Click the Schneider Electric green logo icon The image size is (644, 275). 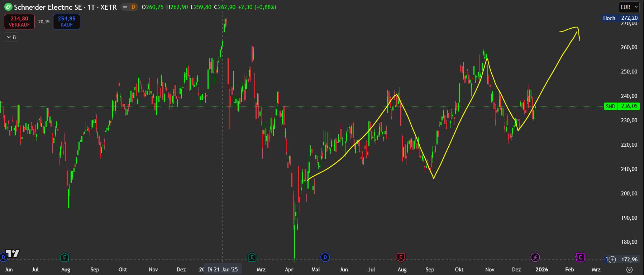click(8, 7)
